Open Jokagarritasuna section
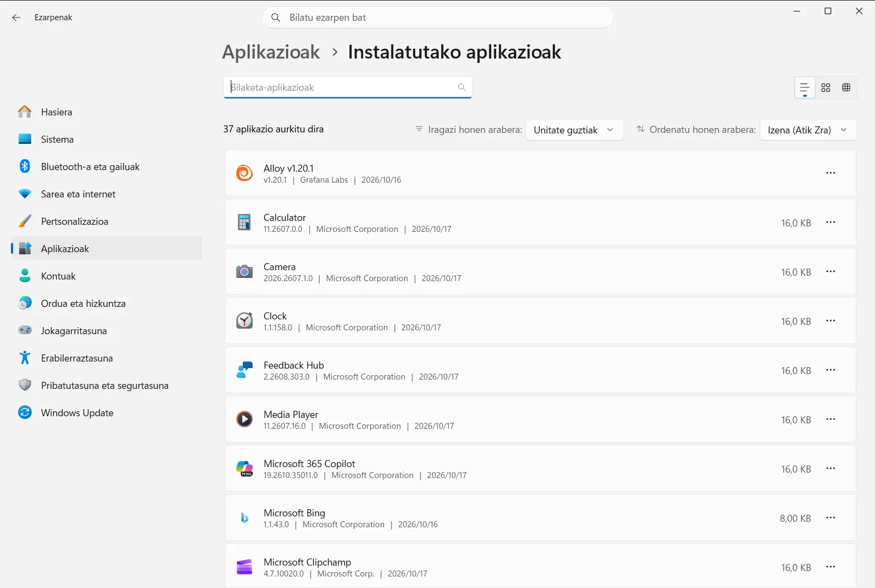The height and width of the screenshot is (588, 875). [107, 330]
